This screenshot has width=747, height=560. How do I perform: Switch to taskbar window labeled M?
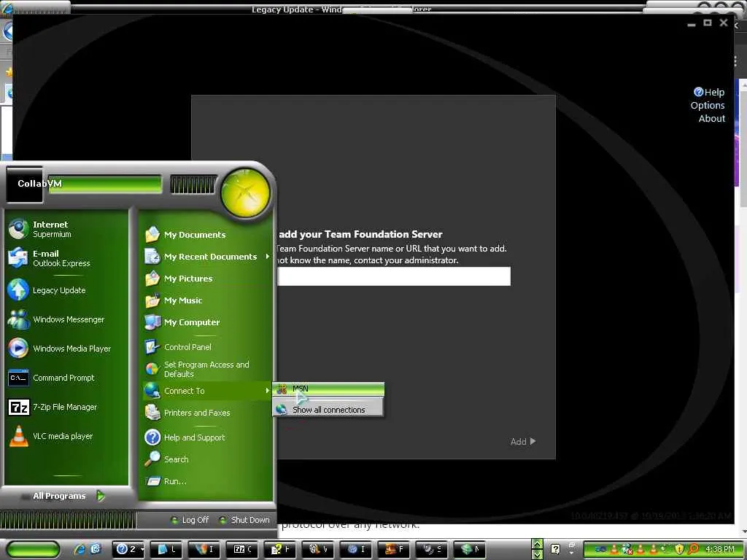[x=470, y=549]
